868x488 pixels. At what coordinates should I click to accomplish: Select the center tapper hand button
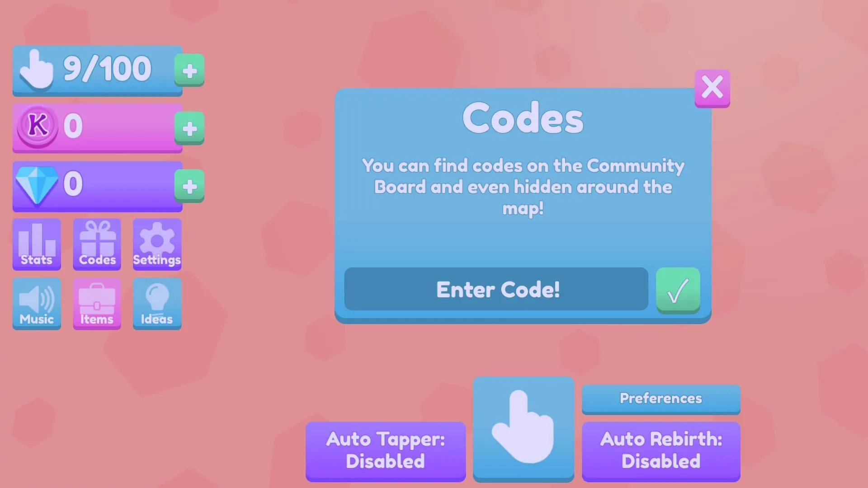coord(524,428)
